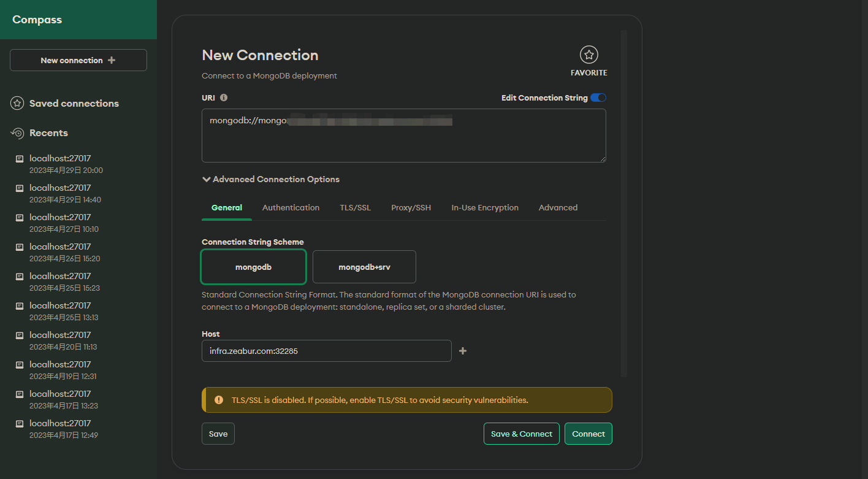Click connection icon for 2023年4月17日 12:49 entry
Screen dimensions: 868x479
pos(20,424)
